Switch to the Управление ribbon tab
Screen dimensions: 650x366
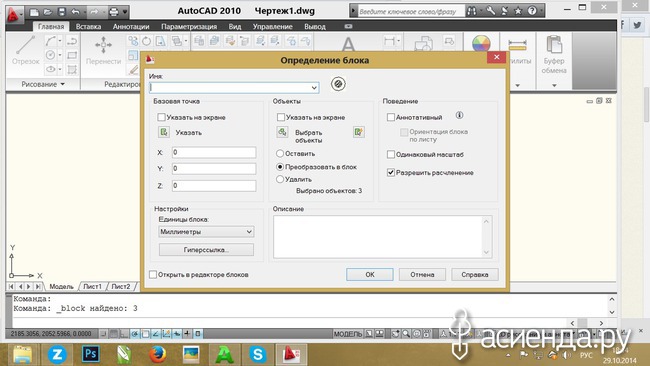pos(272,27)
